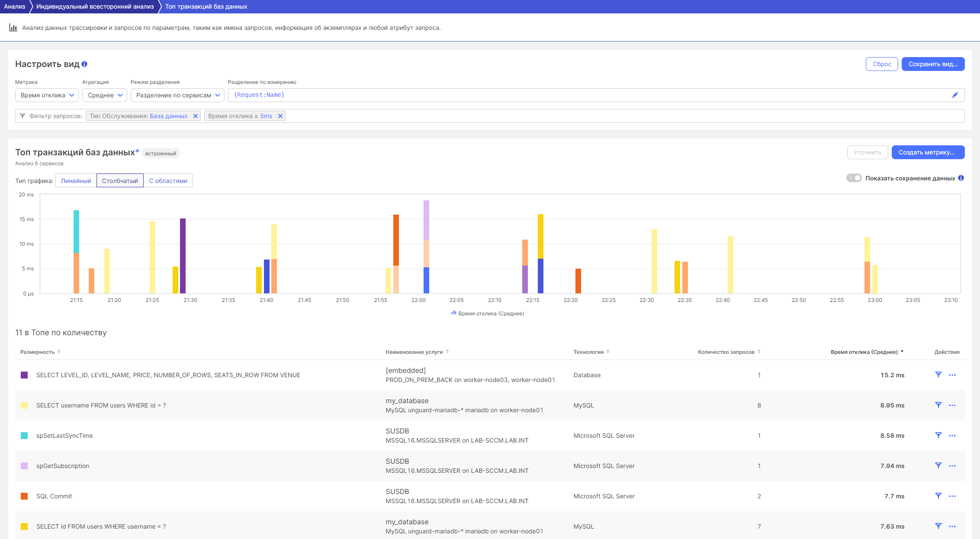
Task: Click the Создать метрику button
Action: pyautogui.click(x=928, y=152)
